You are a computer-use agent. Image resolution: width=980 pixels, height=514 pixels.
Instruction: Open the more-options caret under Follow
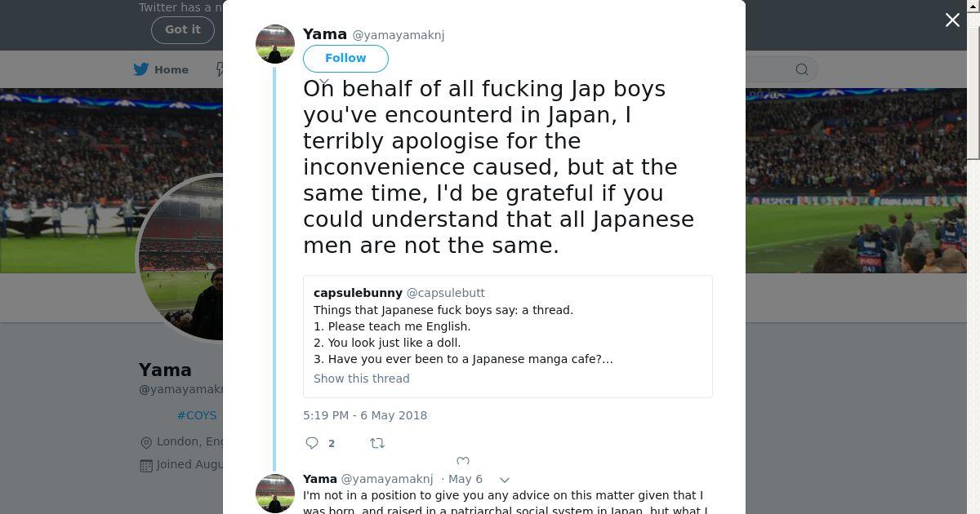[x=324, y=82]
